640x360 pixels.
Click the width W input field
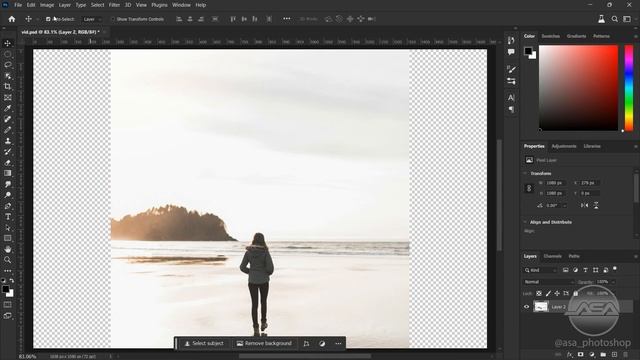(556, 183)
